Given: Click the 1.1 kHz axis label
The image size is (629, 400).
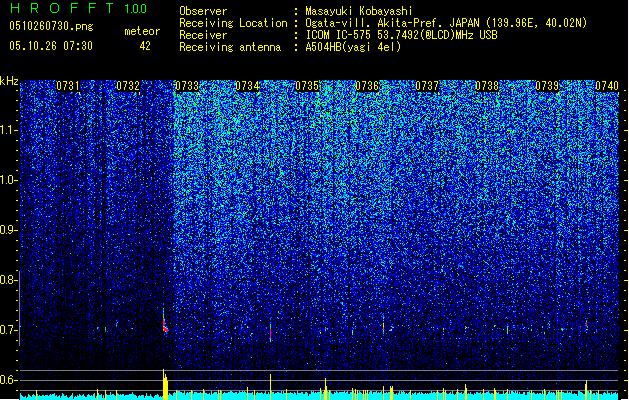Looking at the screenshot, I should [9, 130].
